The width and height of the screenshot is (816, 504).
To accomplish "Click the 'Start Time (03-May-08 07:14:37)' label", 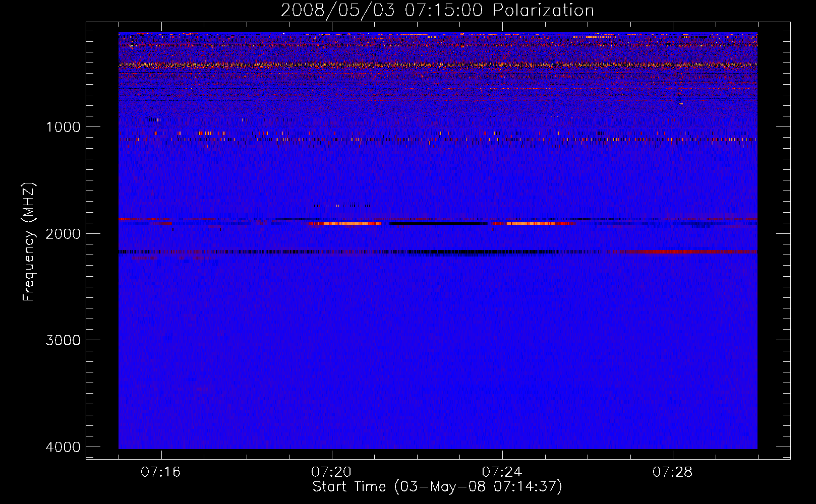I will (437, 487).
